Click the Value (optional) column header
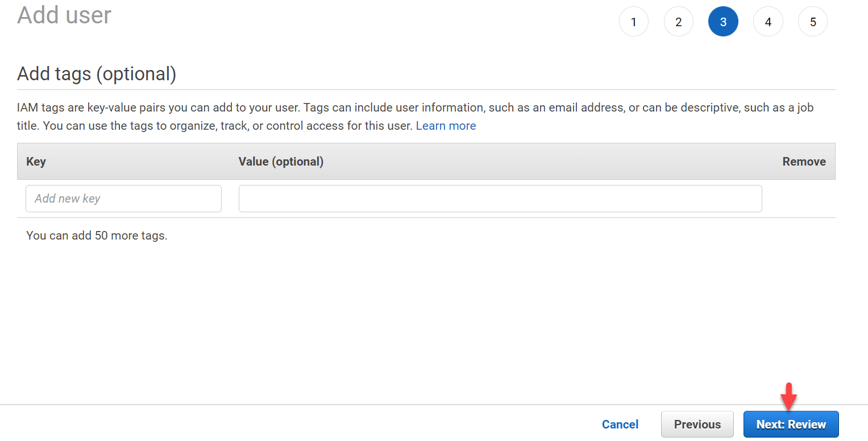 click(x=281, y=162)
